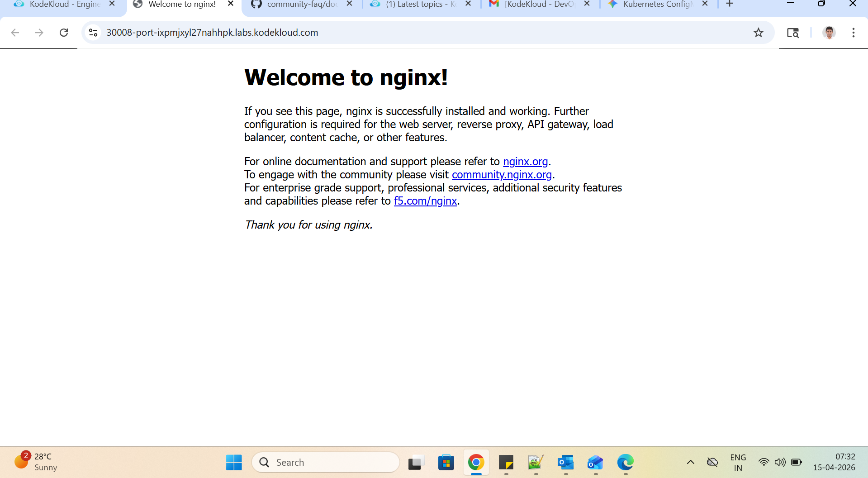Follow the nginx.org link
The image size is (868, 478).
click(x=526, y=162)
